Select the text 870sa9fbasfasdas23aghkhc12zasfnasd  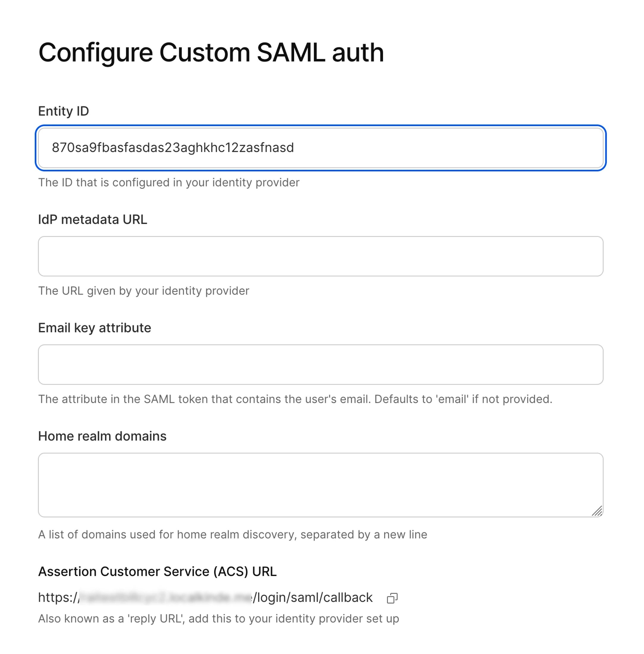pos(172,148)
